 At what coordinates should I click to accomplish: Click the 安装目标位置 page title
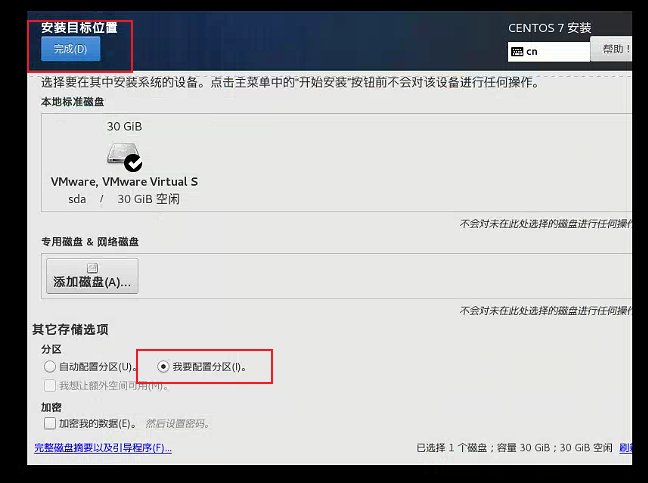(x=79, y=28)
